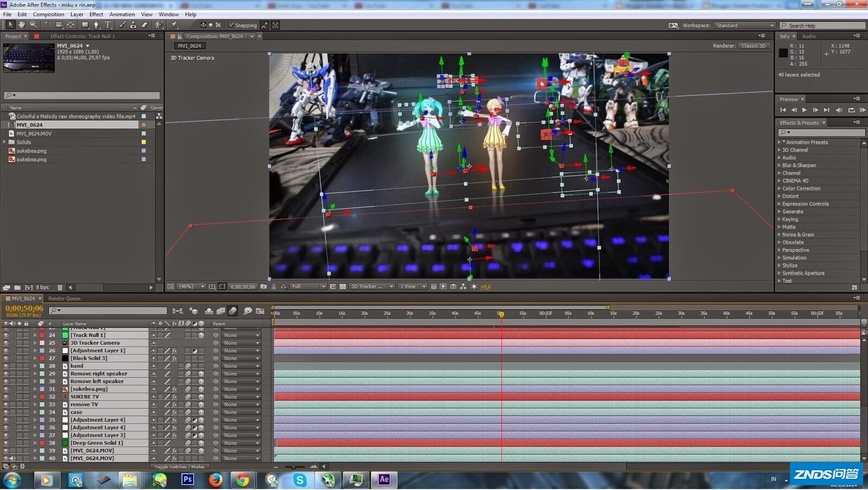Viewport: 868px width, 490px height.
Task: Expand the Track Null 1 layer properties
Action: point(35,335)
